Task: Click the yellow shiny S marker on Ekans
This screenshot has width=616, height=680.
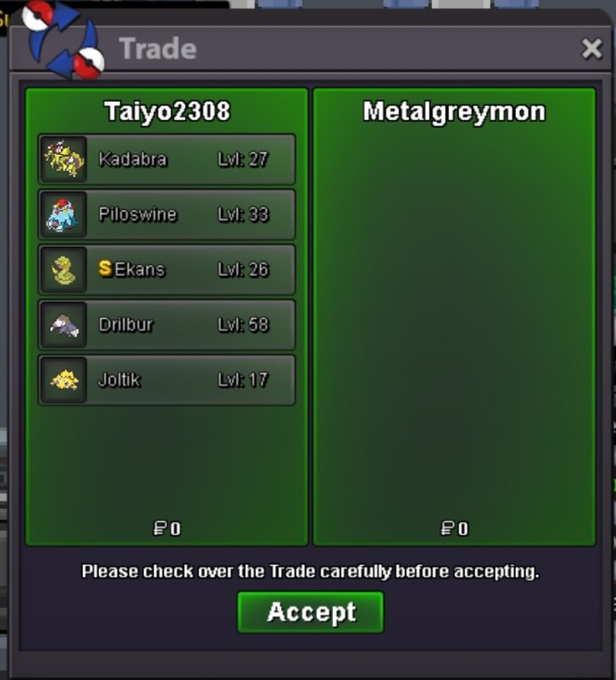Action: pyautogui.click(x=105, y=268)
